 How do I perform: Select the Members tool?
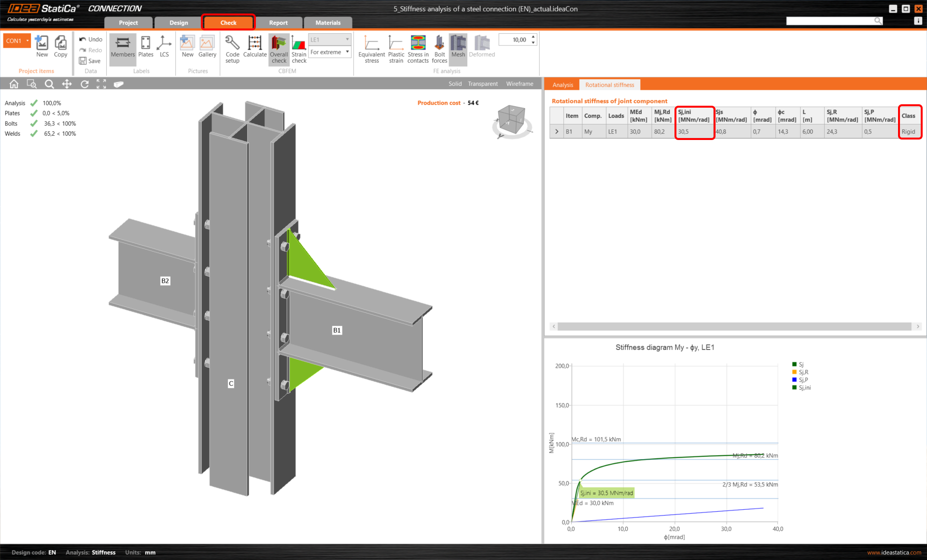pyautogui.click(x=122, y=48)
